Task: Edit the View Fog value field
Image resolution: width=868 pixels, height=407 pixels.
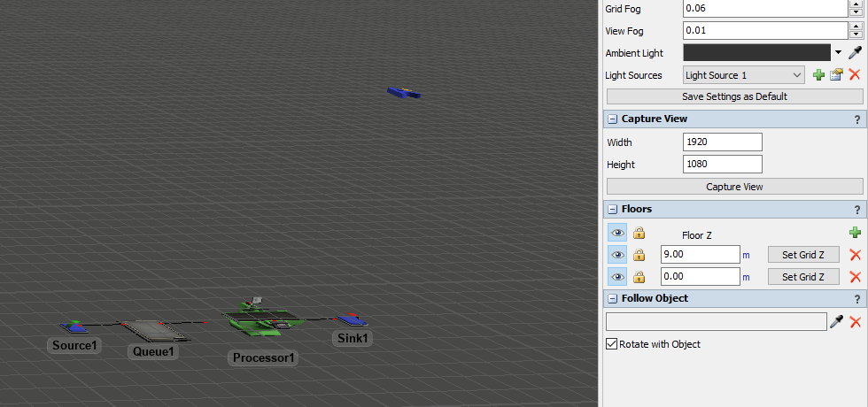Action: coord(766,30)
